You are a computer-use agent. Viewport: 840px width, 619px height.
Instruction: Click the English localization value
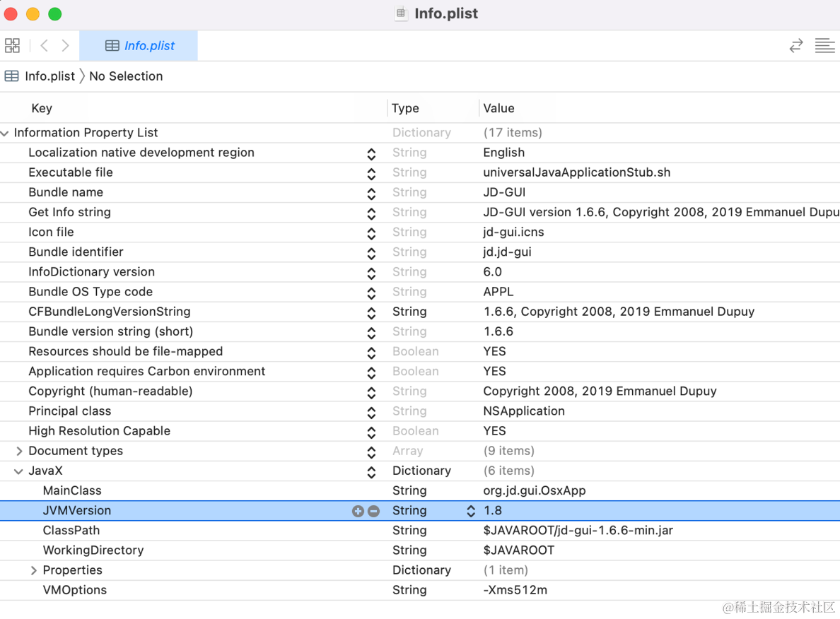click(x=503, y=153)
